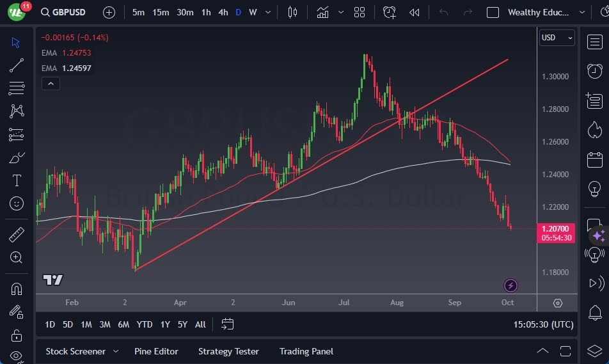
Task: Toggle lock all drawing tools
Action: click(17, 335)
